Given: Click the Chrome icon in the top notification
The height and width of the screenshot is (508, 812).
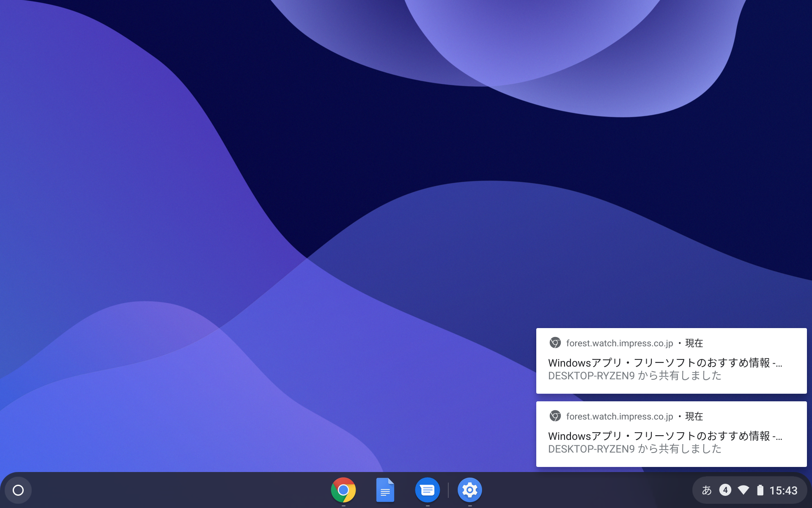Looking at the screenshot, I should click(554, 343).
